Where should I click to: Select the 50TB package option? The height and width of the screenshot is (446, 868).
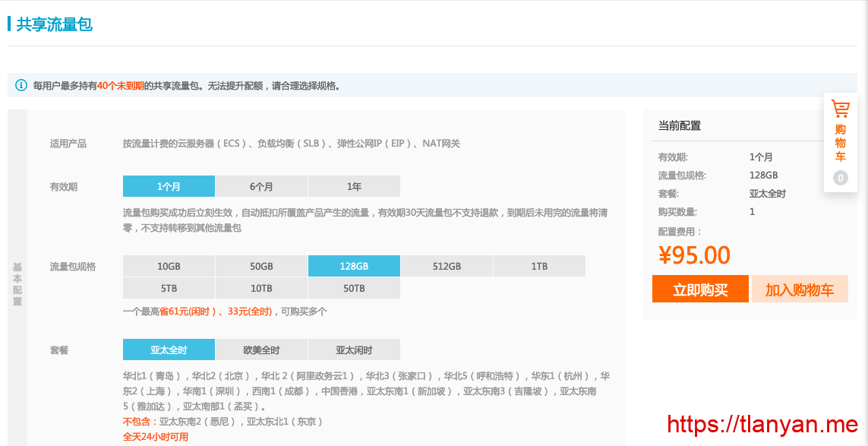(354, 288)
